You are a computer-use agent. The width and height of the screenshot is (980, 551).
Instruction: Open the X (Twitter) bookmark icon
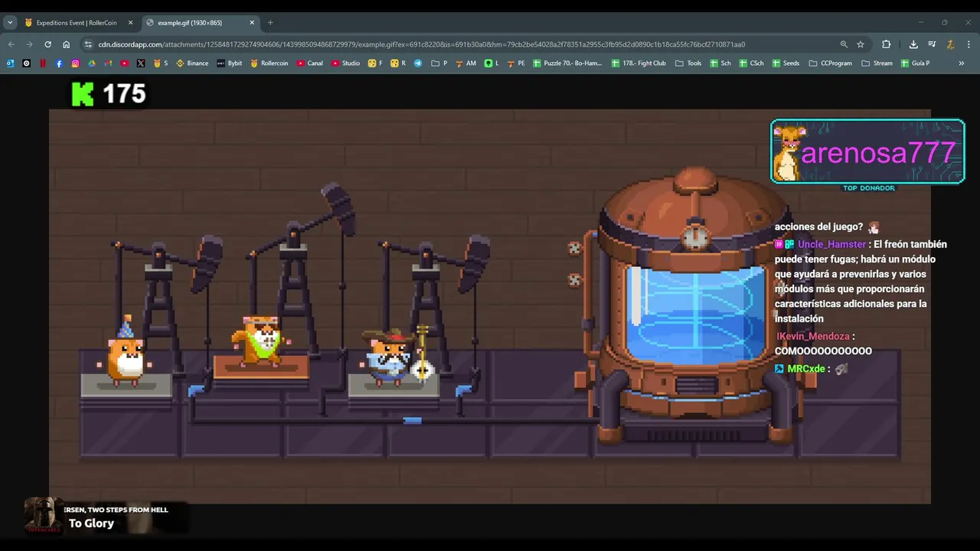click(140, 64)
